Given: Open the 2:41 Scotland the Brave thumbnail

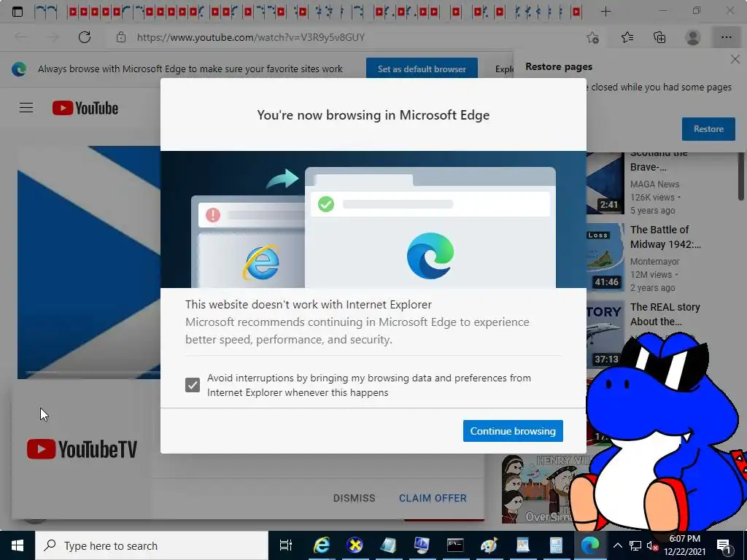Looking at the screenshot, I should point(605,183).
